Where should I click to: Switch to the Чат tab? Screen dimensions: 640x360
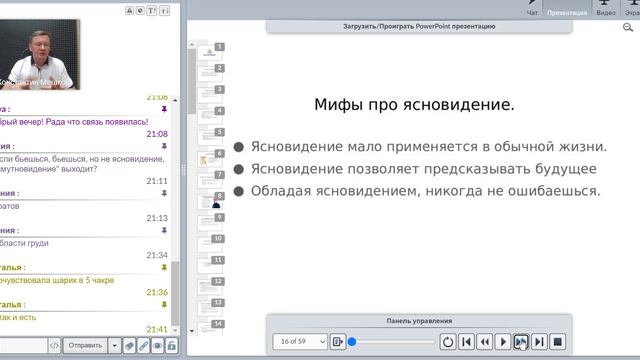click(532, 8)
